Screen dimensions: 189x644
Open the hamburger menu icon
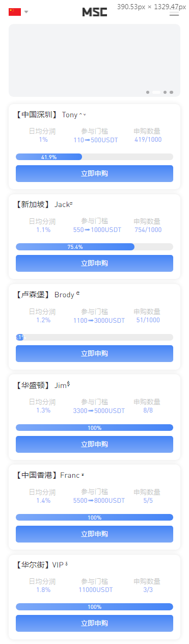(x=174, y=12)
